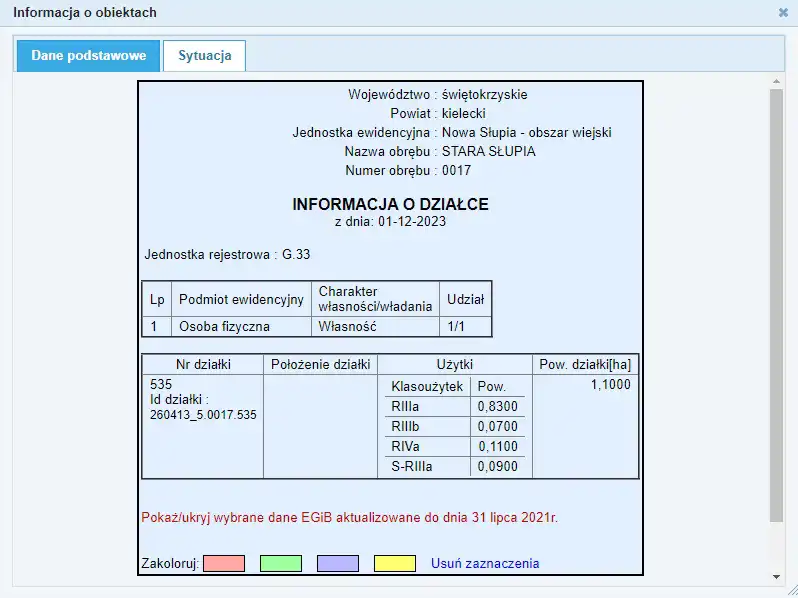Close the Informacja o obiektach dialog
This screenshot has height=598, width=798.
[x=782, y=13]
